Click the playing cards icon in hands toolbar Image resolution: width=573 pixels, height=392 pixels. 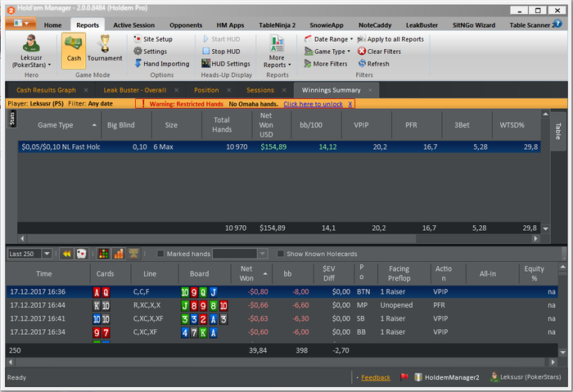point(81,254)
